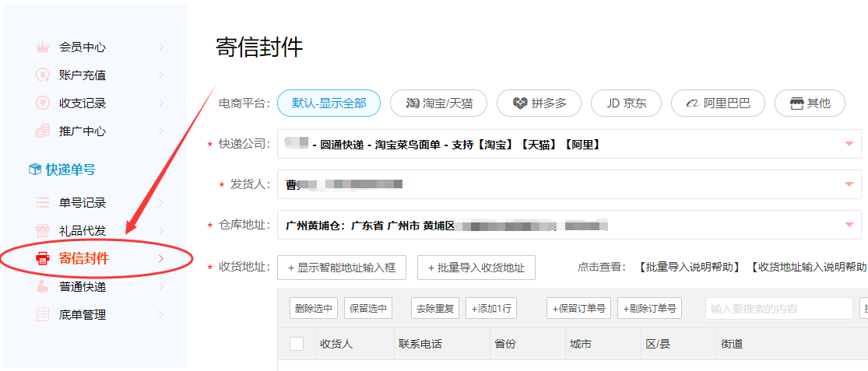Go to 会员中心 in the sidebar
The image size is (868, 371).
(83, 47)
